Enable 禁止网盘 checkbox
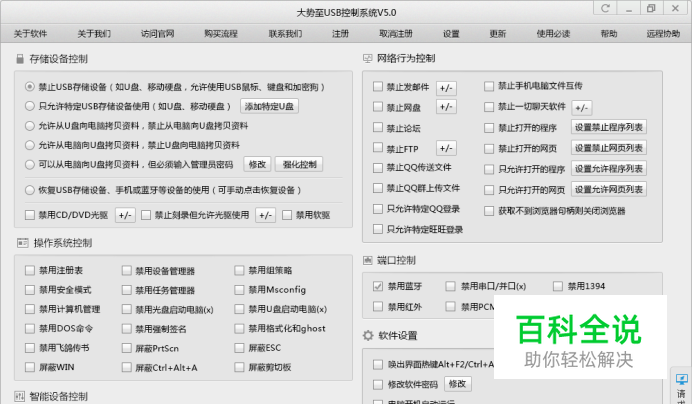692x404 pixels. [378, 106]
